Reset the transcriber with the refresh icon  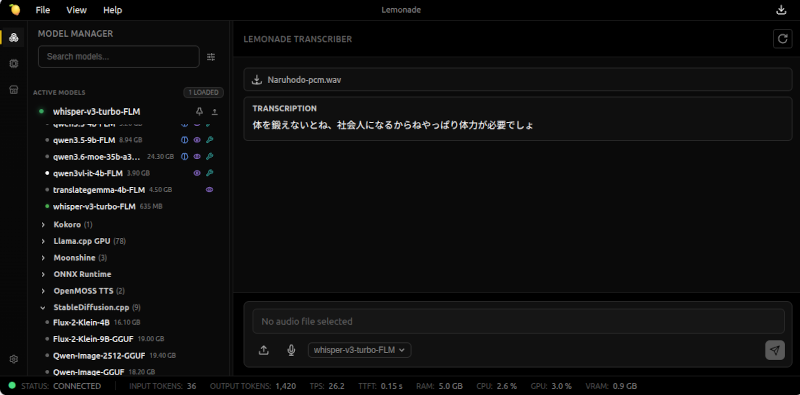click(783, 39)
